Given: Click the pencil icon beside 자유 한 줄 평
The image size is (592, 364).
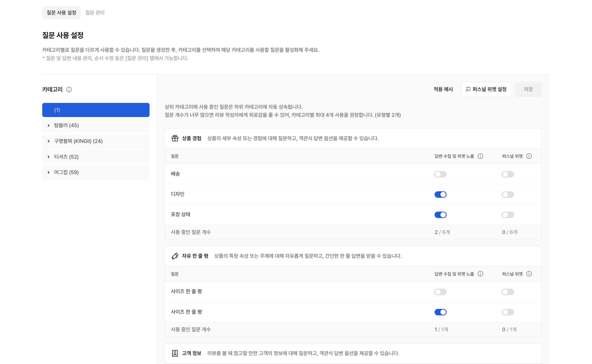Looking at the screenshot, I should coord(175,256).
